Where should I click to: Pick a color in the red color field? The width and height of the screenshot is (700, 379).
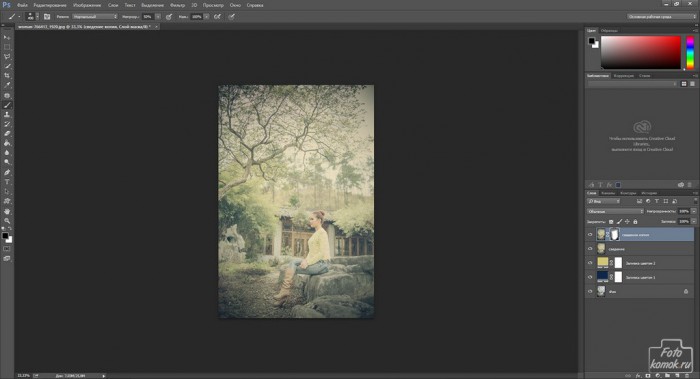(641, 52)
